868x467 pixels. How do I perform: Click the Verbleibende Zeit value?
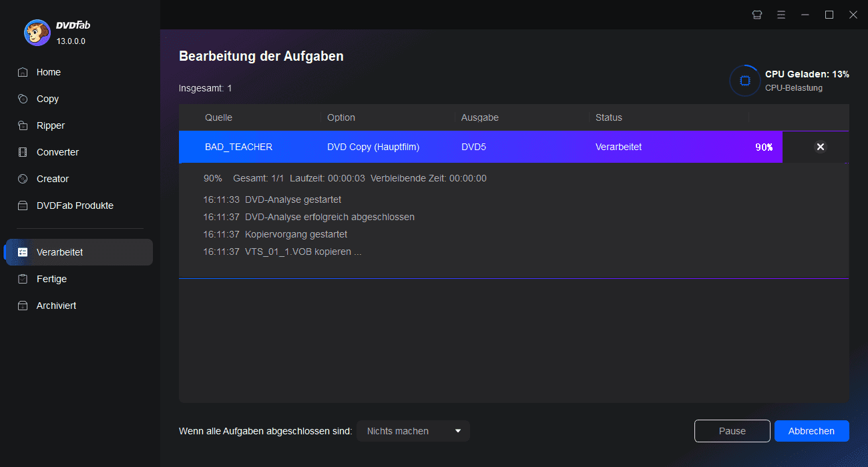click(468, 178)
